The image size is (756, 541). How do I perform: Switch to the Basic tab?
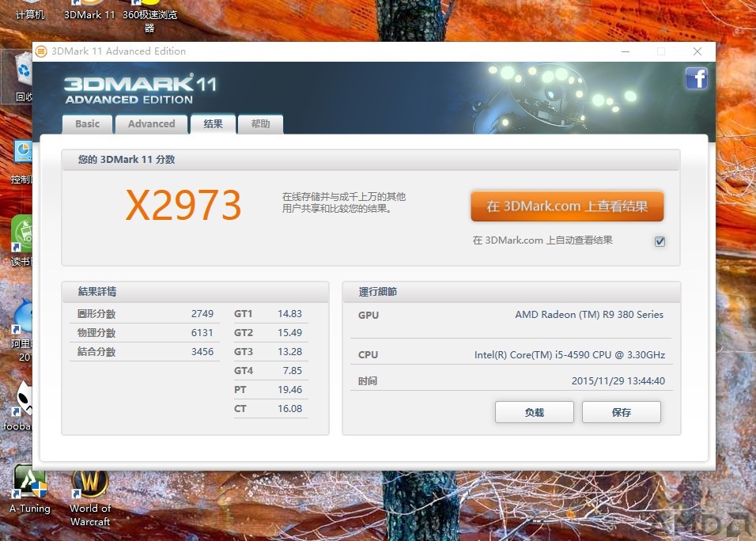87,124
